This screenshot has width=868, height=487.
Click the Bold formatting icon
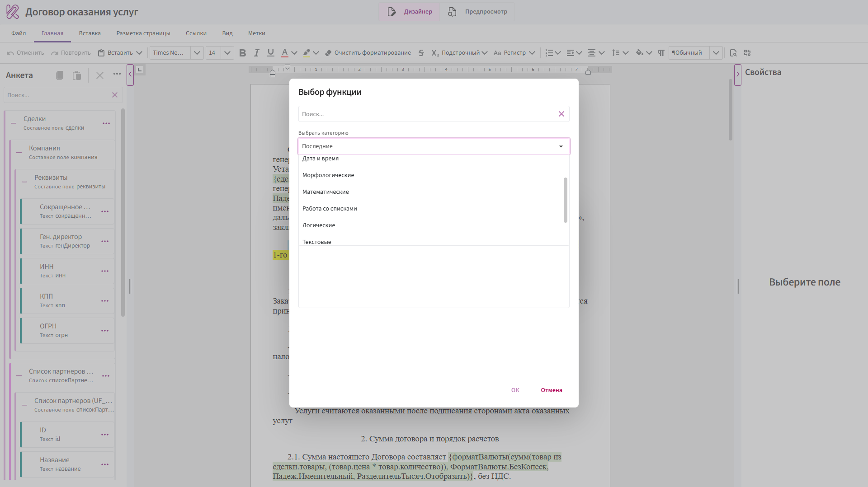click(x=242, y=53)
